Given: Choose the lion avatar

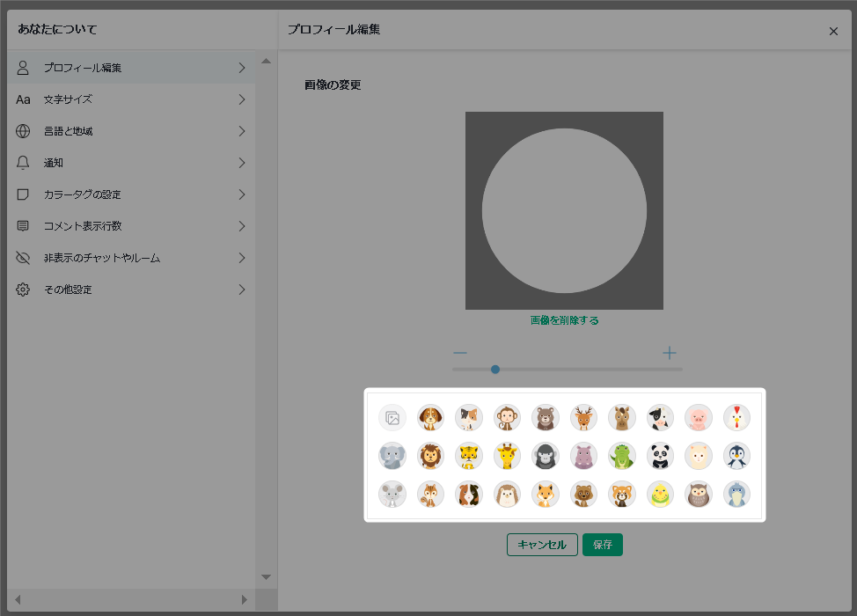Looking at the screenshot, I should click(x=430, y=457).
